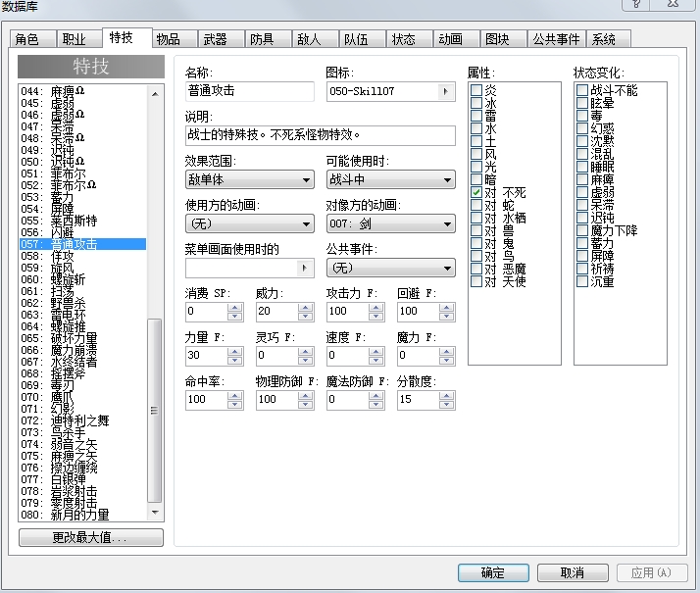Increase 威力 value with up arrow
Screen dimensions: 700x593
(305, 307)
